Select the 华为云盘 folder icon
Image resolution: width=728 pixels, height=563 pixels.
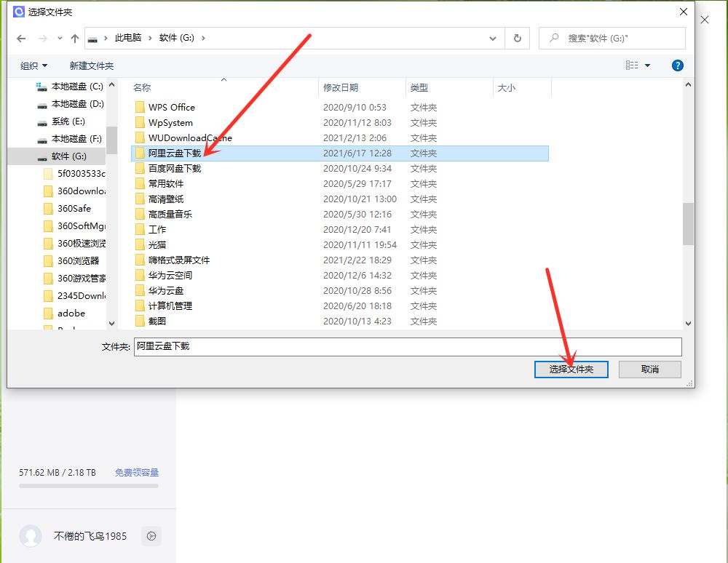[140, 291]
